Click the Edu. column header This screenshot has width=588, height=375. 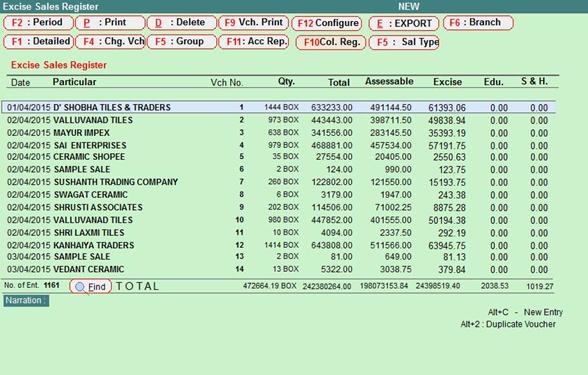[494, 82]
